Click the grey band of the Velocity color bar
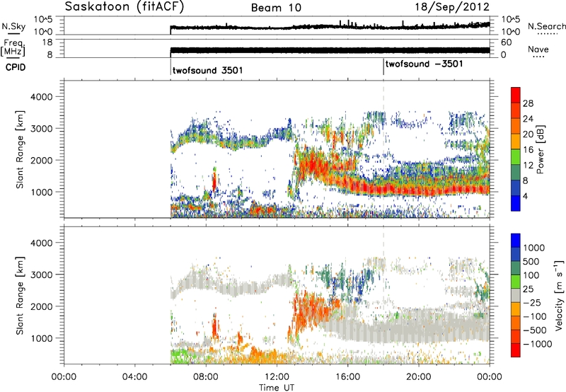 tap(516, 295)
